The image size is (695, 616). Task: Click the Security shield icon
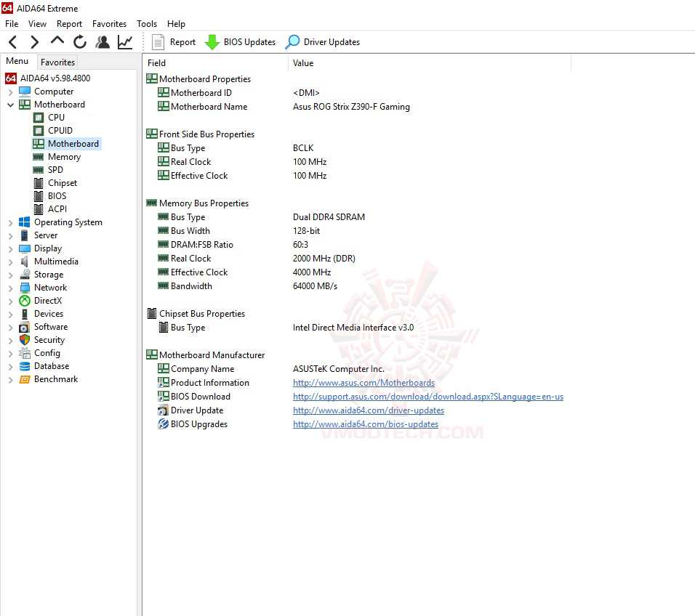point(25,340)
